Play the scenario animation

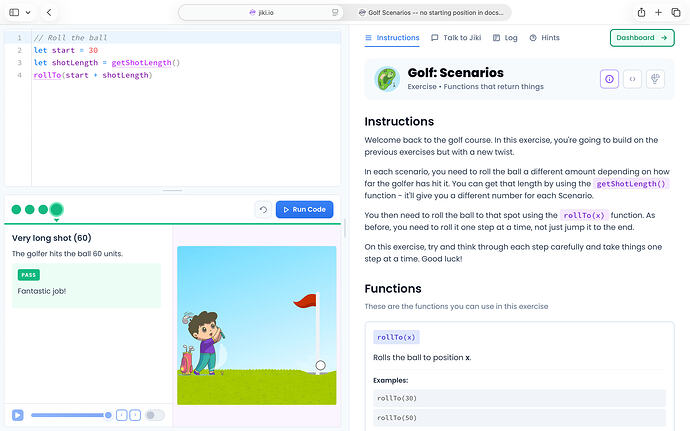pyautogui.click(x=18, y=415)
